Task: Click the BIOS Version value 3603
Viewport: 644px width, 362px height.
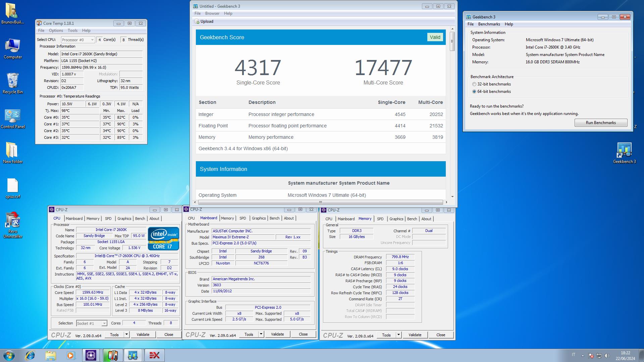Action: click(x=261, y=285)
